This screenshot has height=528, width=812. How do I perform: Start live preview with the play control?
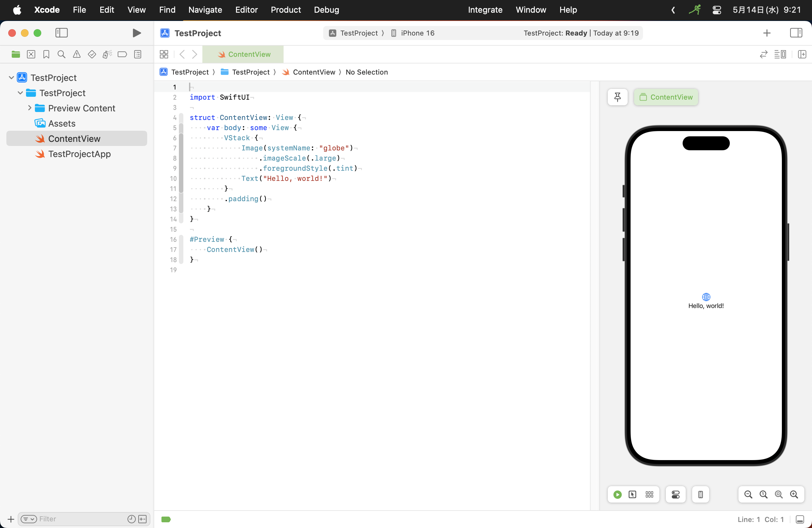pyautogui.click(x=617, y=494)
